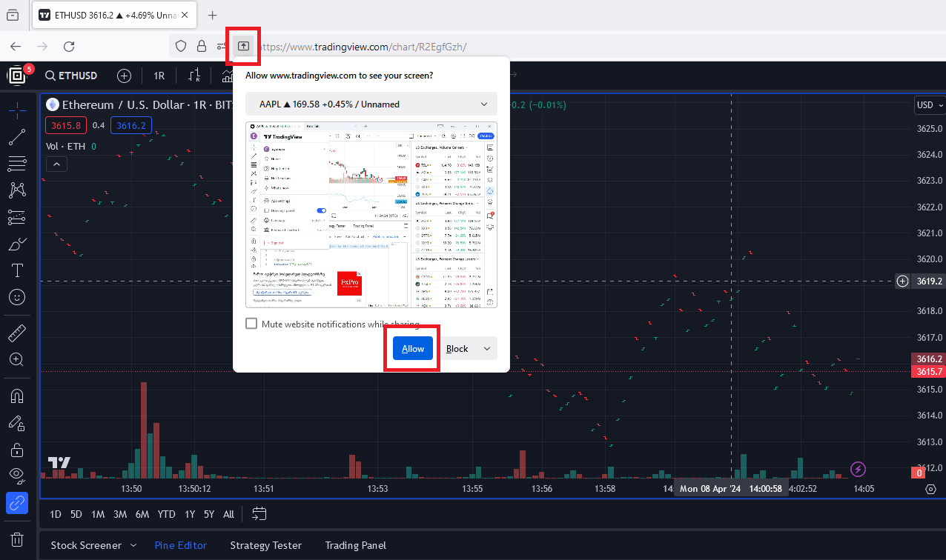Open chart settings gear on price axis
Image resolution: width=946 pixels, height=560 pixels.
pos(931,490)
